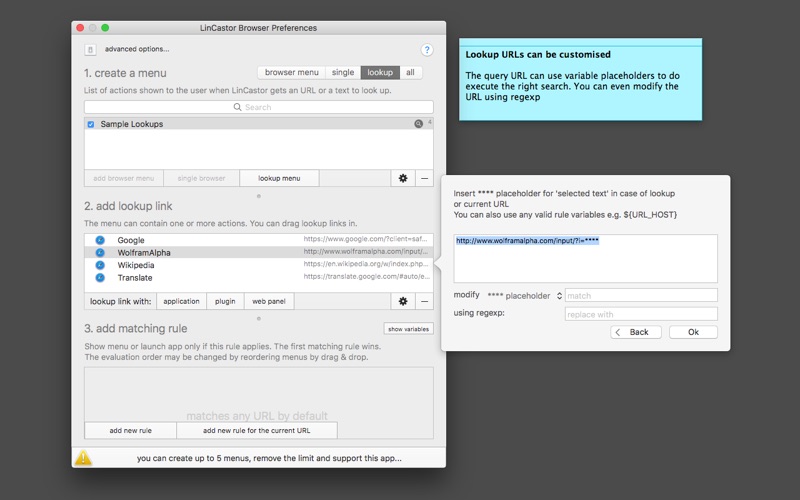Viewport: 800px width, 500px height.
Task: Open the gear menu under the lookup links
Action: pyautogui.click(x=403, y=301)
